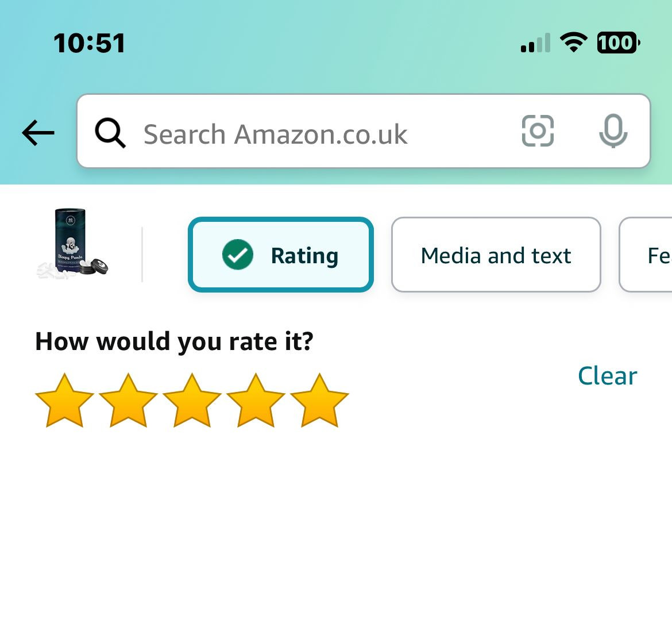Tap the cellular signal bars
The height and width of the screenshot is (619, 672).
click(x=535, y=44)
